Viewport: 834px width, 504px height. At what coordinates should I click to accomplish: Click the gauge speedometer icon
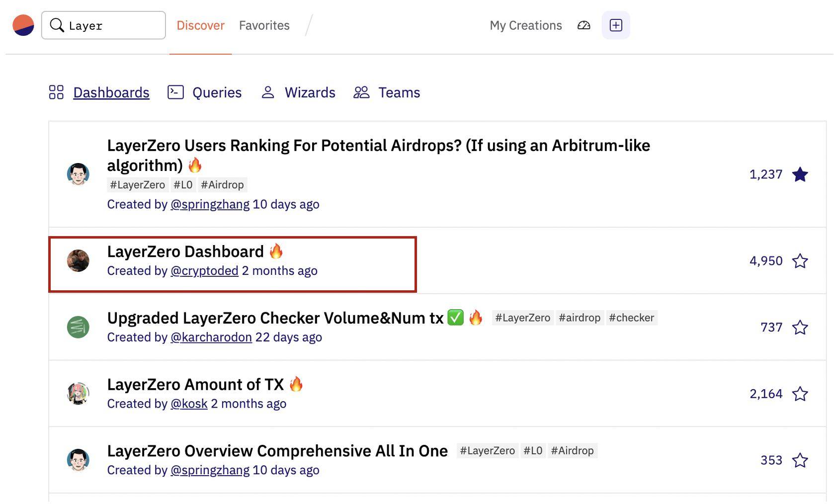click(x=584, y=25)
